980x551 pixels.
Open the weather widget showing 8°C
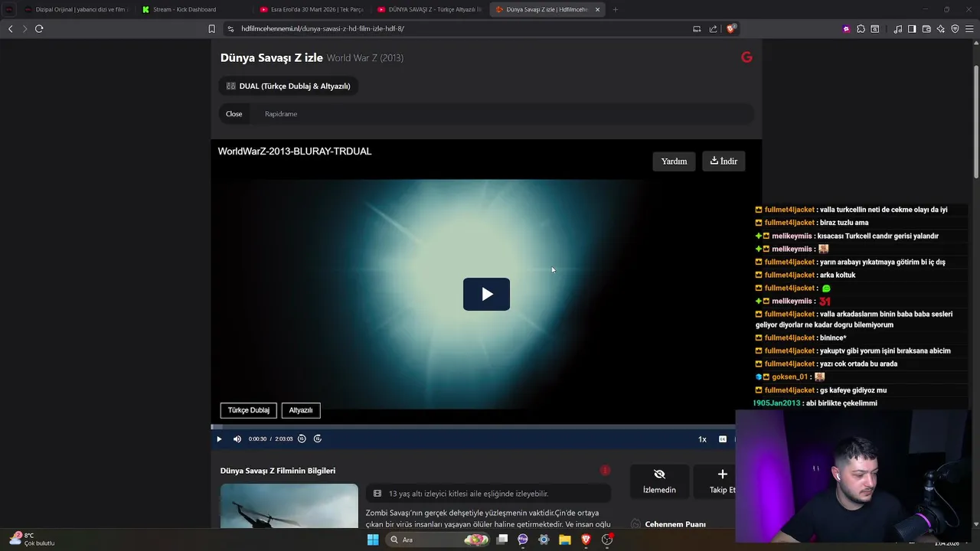(31, 540)
